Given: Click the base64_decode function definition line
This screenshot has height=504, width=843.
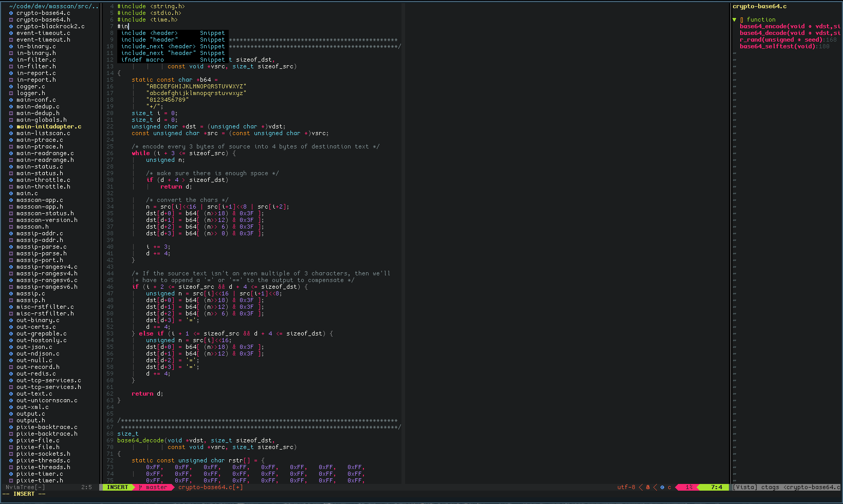Looking at the screenshot, I should [196, 440].
